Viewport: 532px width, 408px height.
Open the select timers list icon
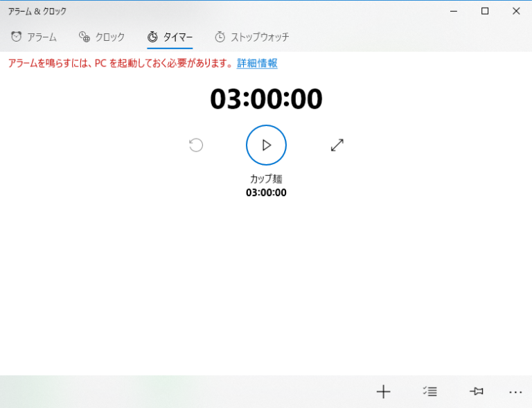429,392
